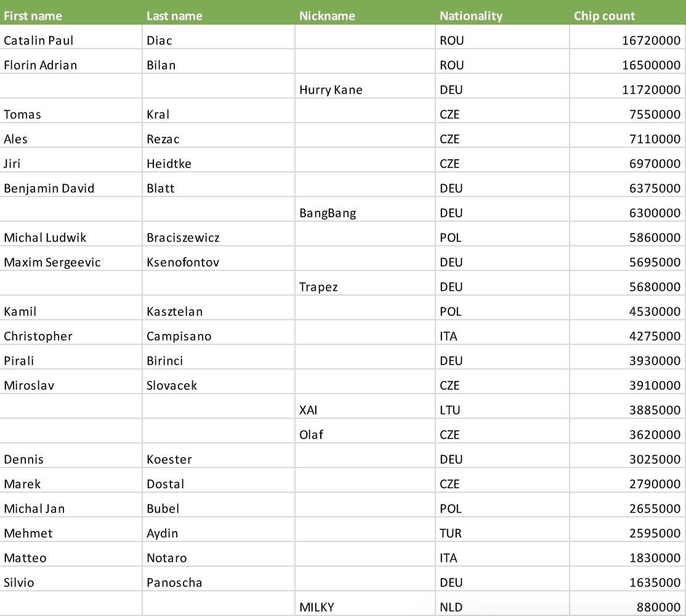Select the Olaf nickname cell

point(311,435)
